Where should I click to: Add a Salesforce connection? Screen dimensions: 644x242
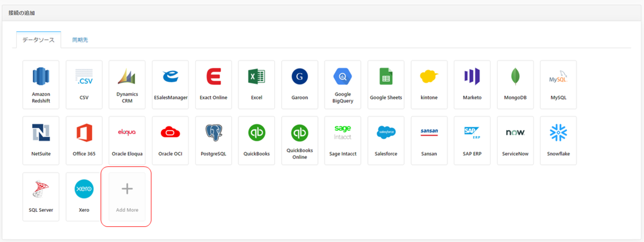click(x=386, y=140)
